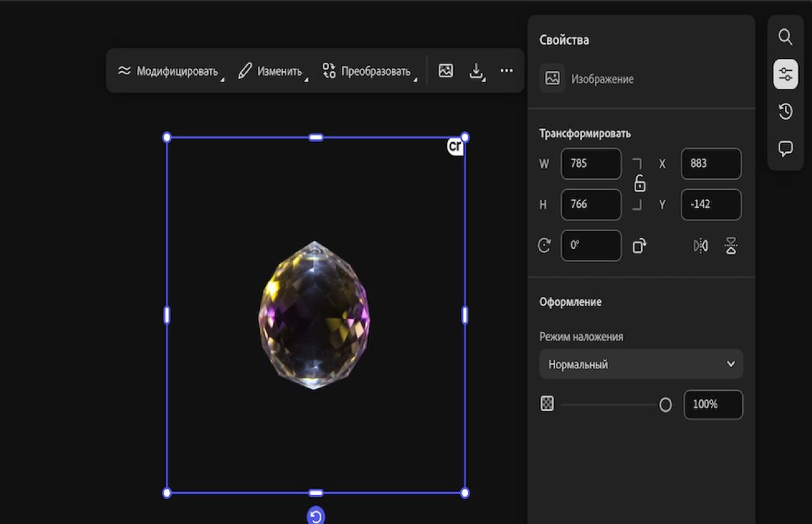This screenshot has width=812, height=524.
Task: Open the Режим наложения Нормальный dropdown
Action: pos(641,364)
